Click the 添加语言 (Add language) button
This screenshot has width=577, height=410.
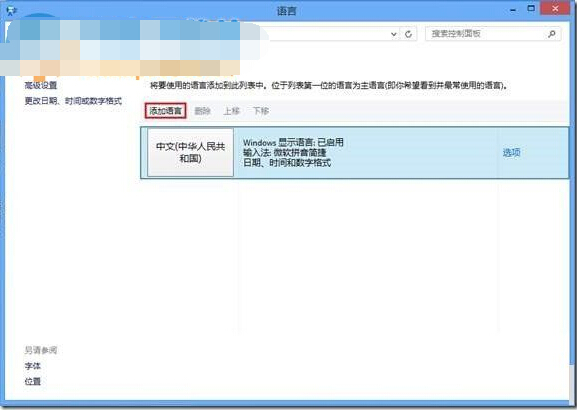tap(166, 111)
